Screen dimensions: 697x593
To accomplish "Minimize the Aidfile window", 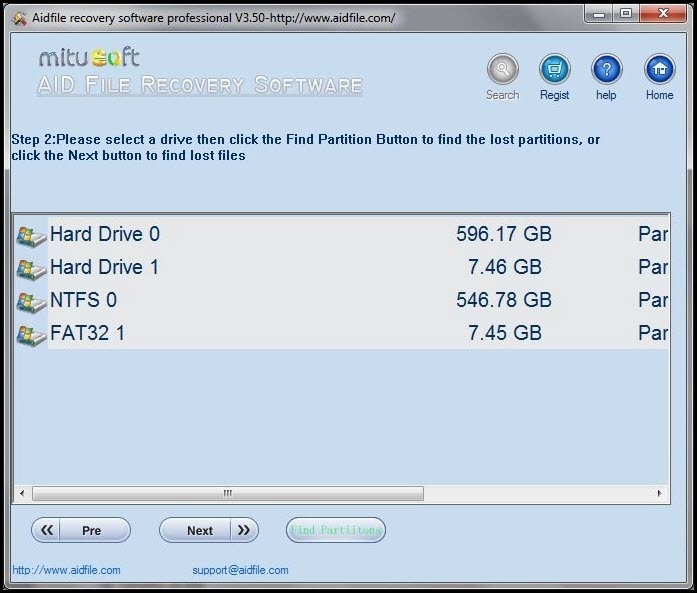I will [x=599, y=14].
